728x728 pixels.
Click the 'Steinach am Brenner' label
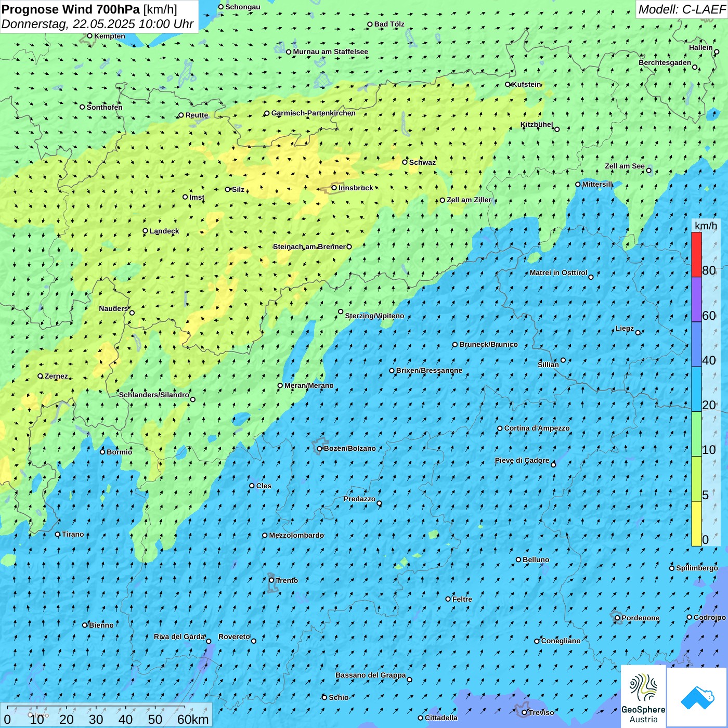309,246
